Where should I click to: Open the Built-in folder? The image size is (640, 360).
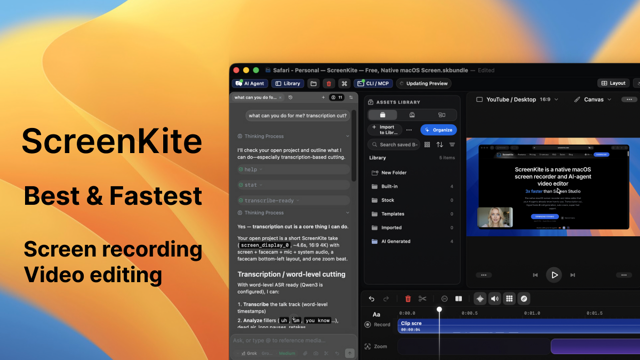412,187
